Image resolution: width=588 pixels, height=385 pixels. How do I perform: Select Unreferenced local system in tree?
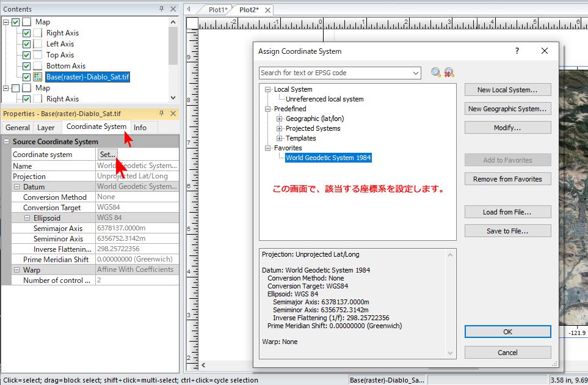[x=324, y=99]
